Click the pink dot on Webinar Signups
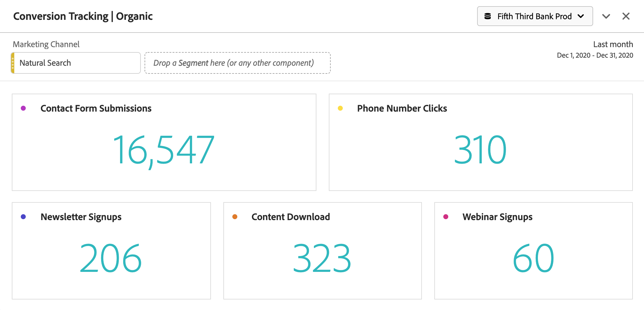 [446, 217]
